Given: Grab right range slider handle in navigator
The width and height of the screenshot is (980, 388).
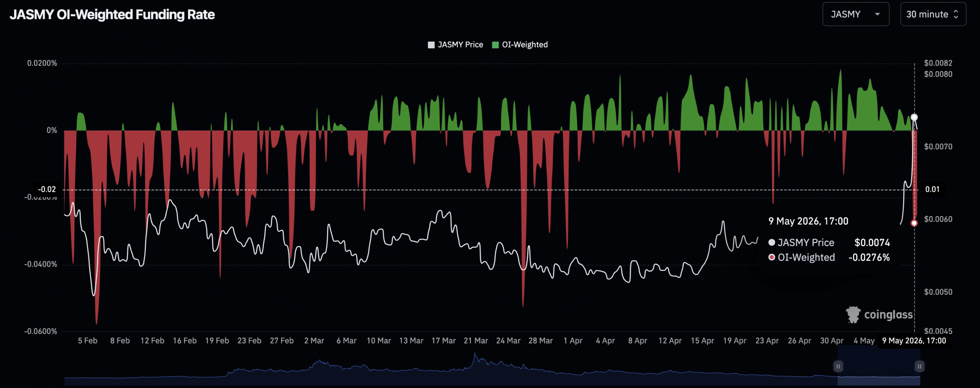Looking at the screenshot, I should point(919,366).
